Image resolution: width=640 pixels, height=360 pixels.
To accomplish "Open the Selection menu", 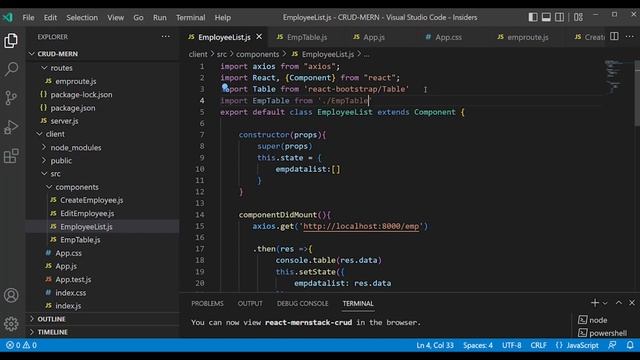I will pyautogui.click(x=82, y=18).
